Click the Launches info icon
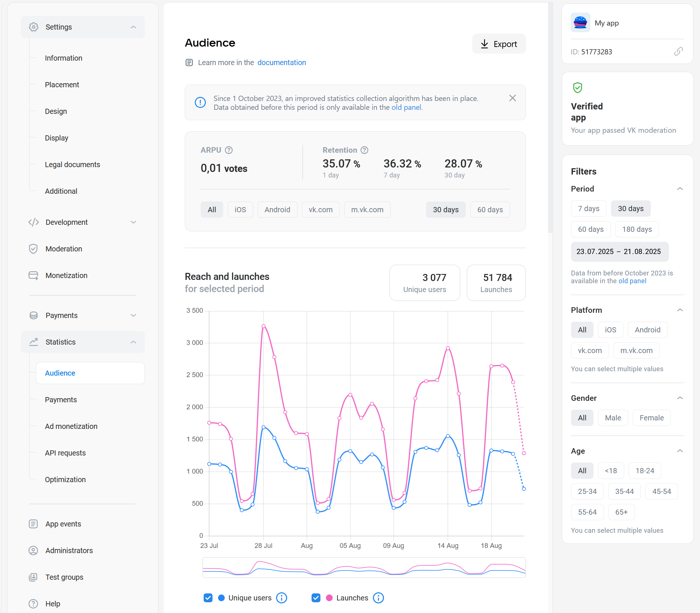 coord(378,598)
